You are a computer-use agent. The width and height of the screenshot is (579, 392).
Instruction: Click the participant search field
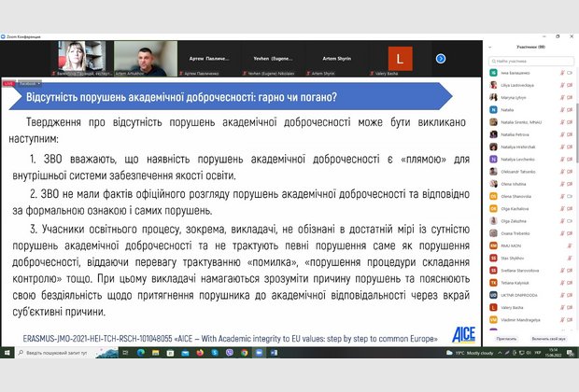tap(531, 61)
